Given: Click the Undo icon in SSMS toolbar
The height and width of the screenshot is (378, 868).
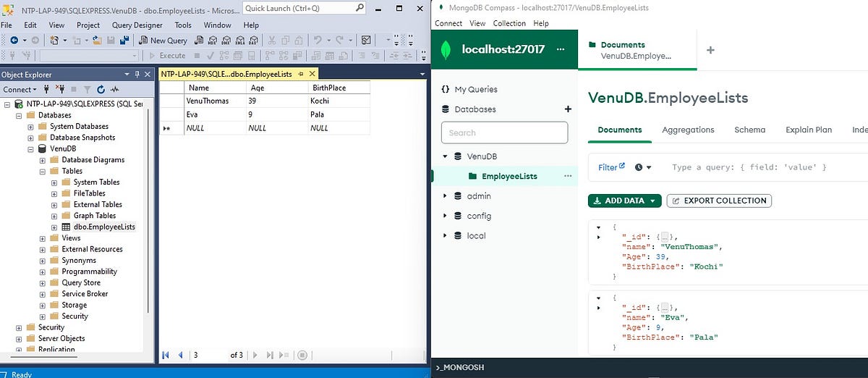Looking at the screenshot, I should pos(318,41).
